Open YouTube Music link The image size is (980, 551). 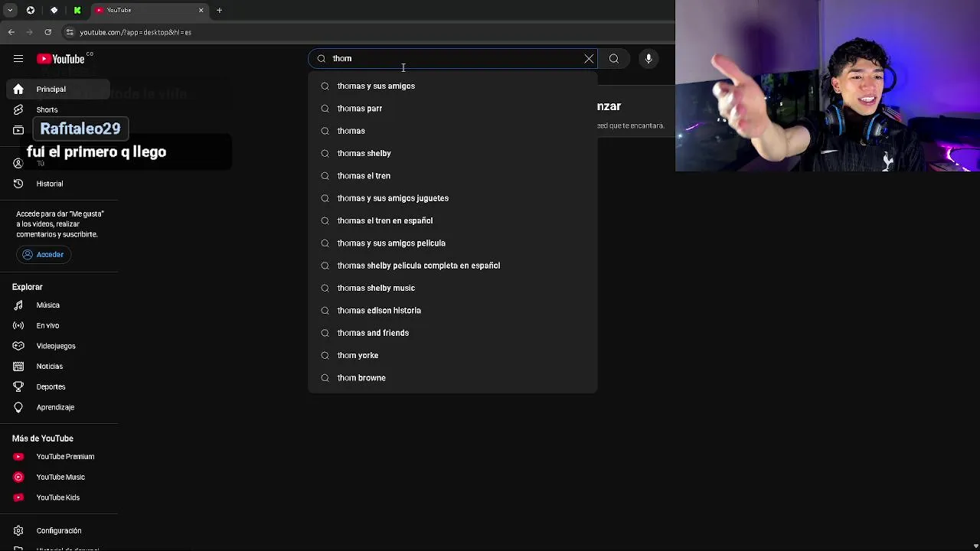58,478
